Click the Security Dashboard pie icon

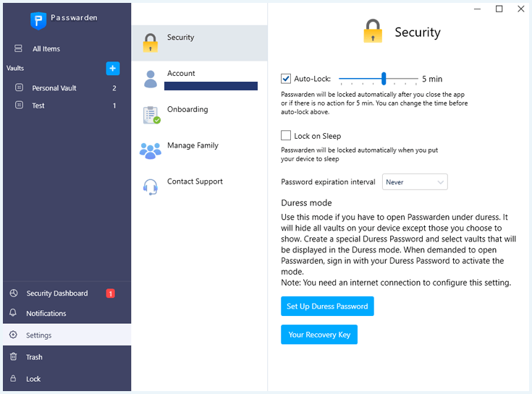pyautogui.click(x=14, y=293)
